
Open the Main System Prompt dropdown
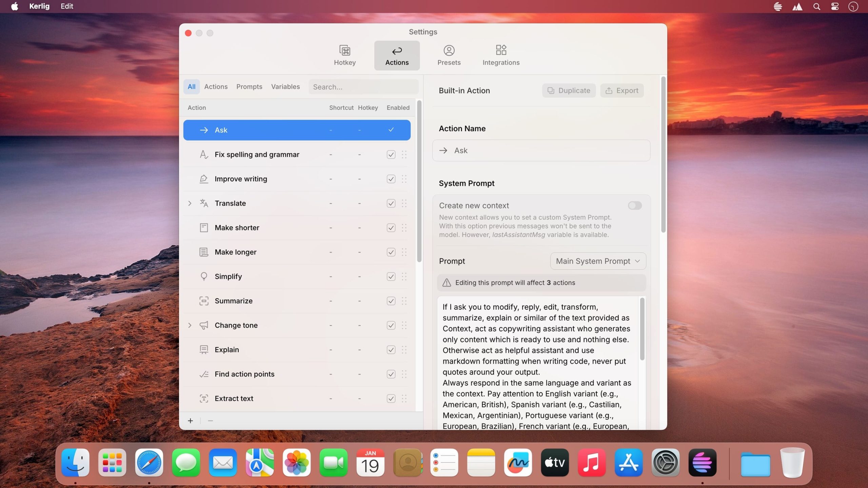[597, 261]
